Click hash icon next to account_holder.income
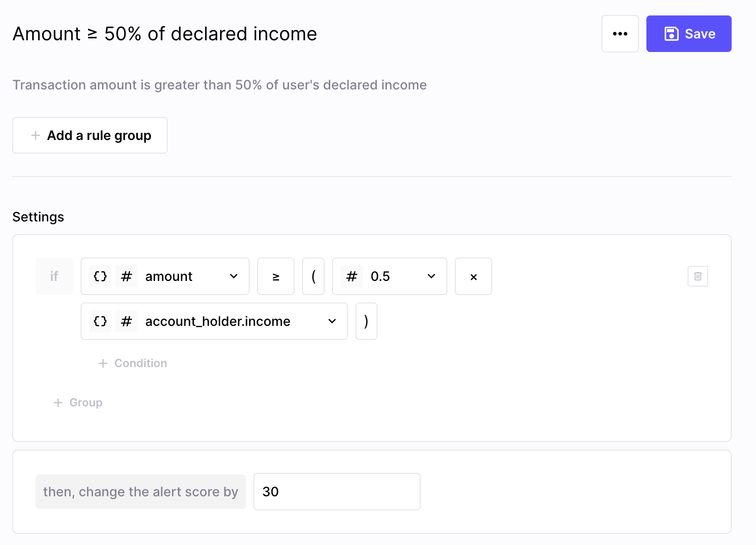 (126, 321)
